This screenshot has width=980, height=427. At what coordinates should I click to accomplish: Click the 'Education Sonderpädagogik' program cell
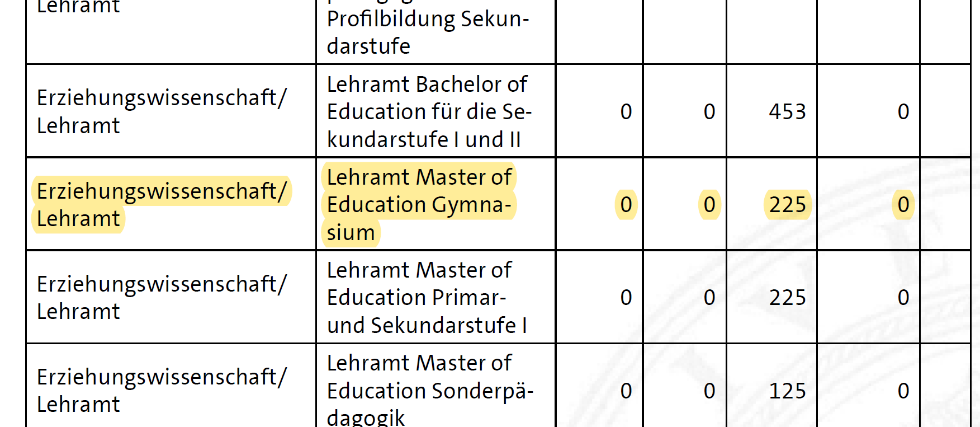click(x=429, y=391)
